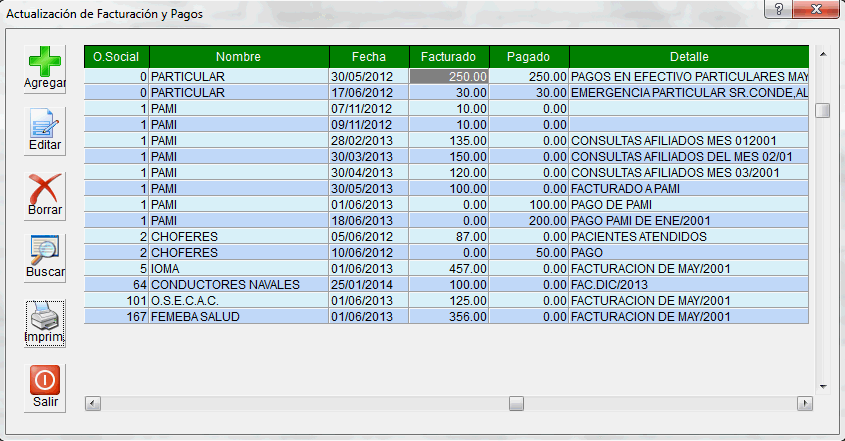Screen dimensions: 845x441
Task: Click the O.Social value 64 cell
Action: tap(116, 285)
